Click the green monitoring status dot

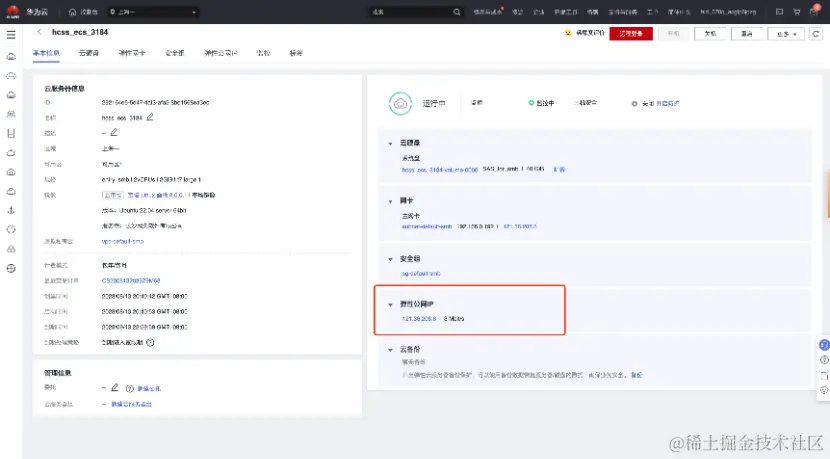531,103
